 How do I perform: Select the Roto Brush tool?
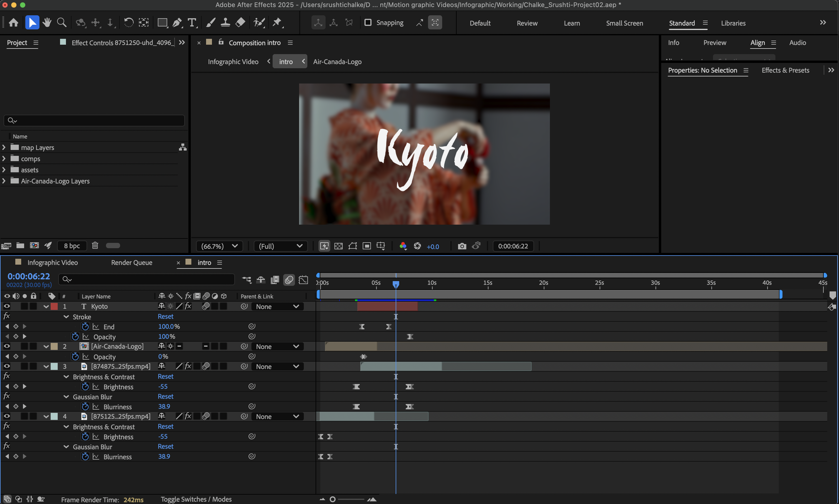(259, 22)
